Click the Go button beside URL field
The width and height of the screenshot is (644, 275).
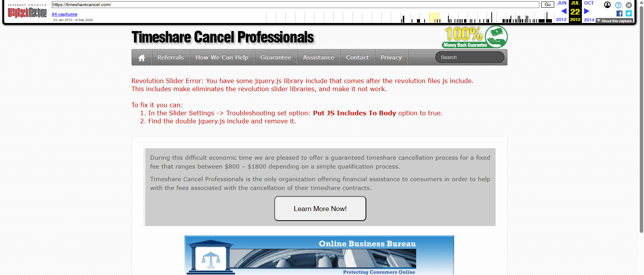click(547, 5)
